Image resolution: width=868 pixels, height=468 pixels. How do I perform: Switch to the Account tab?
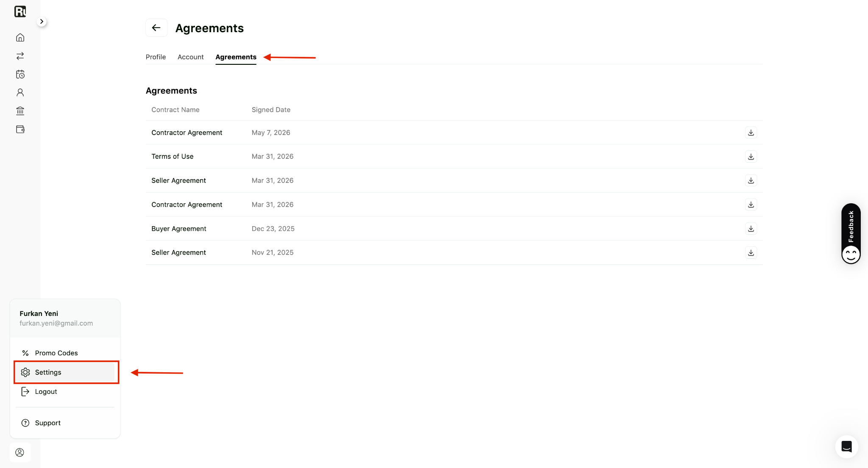[190, 57]
